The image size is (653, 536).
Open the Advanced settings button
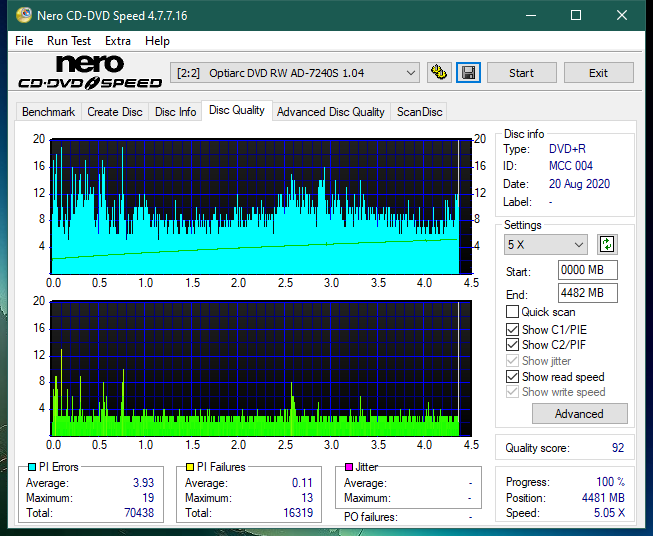pyautogui.click(x=579, y=414)
